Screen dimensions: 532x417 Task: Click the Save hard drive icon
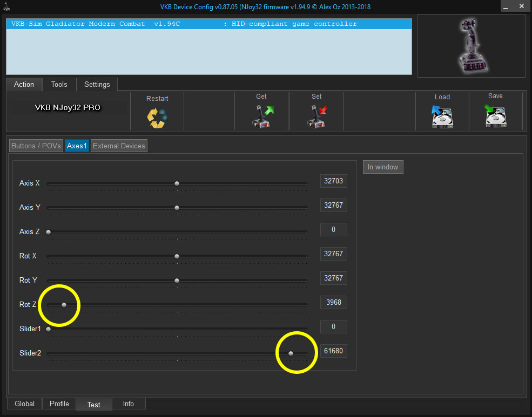tap(495, 116)
